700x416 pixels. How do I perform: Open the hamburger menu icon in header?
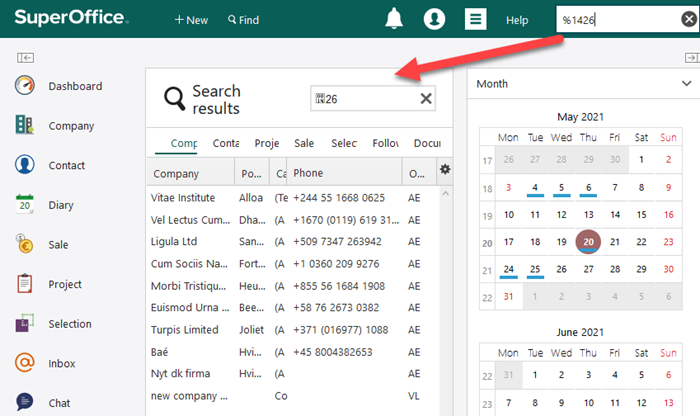click(x=476, y=20)
